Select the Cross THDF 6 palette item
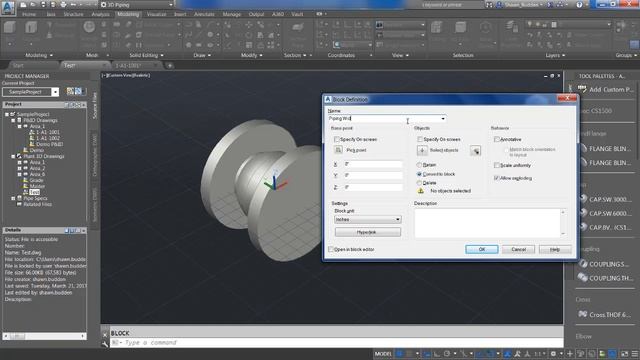The image size is (640, 360). (x=606, y=315)
